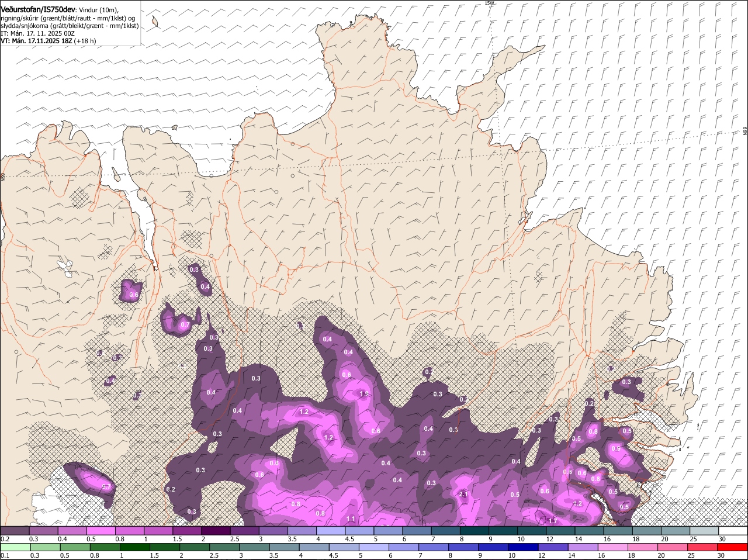Image resolution: width=748 pixels, height=560 pixels.
Task: Click the upper-row swatch starting at 14
Action: pos(588,531)
